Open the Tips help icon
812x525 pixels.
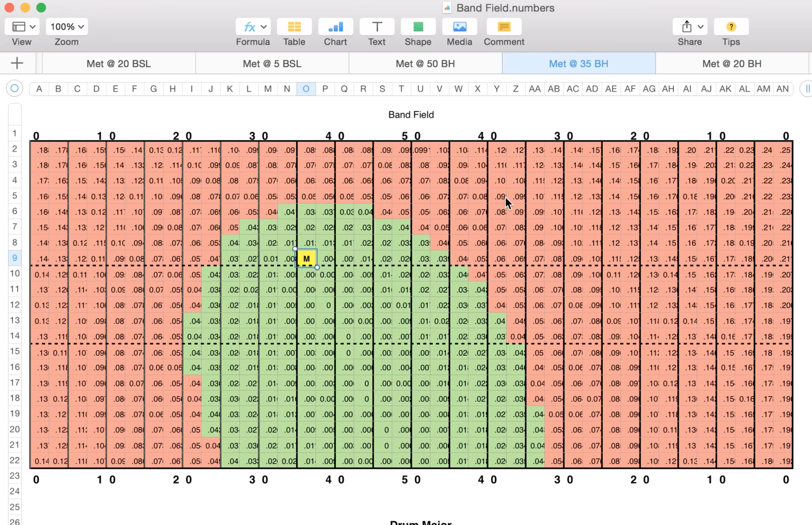pos(731,27)
